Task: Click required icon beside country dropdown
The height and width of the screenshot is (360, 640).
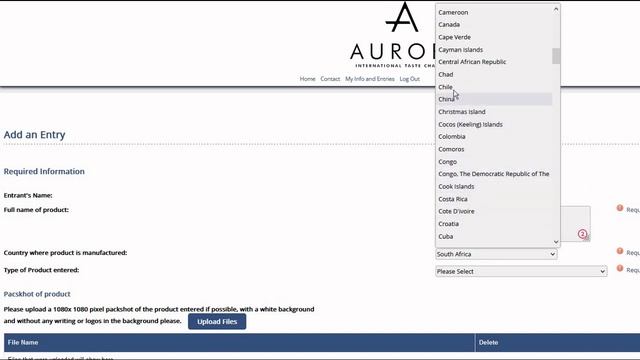Action: (620, 251)
